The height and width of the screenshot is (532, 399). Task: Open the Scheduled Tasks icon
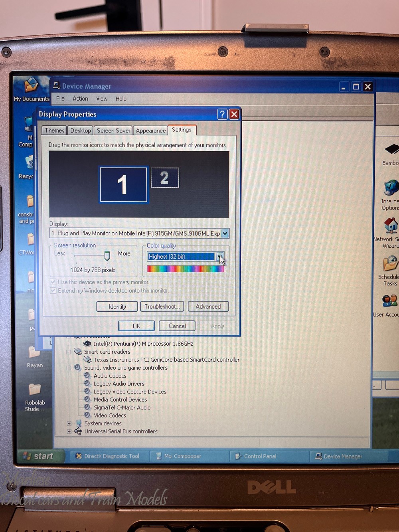[390, 263]
